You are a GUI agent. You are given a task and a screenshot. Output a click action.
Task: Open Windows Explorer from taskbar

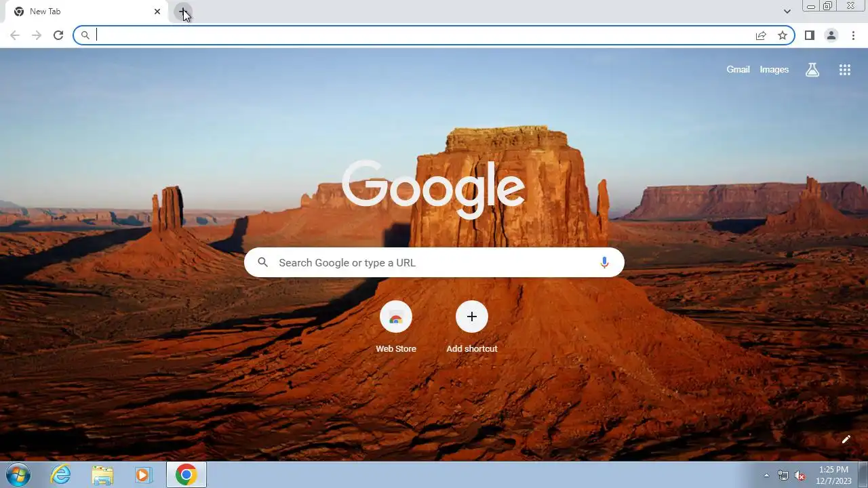point(102,474)
